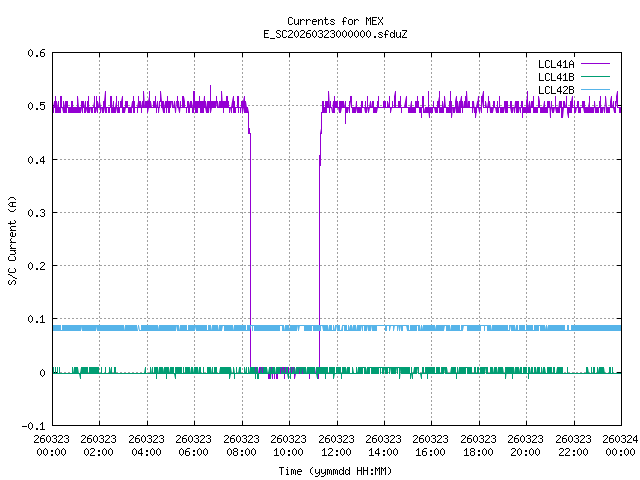Click the E_SC20260323000000.sfduZ file name subtitle
This screenshot has width=640, height=480.
click(332, 34)
